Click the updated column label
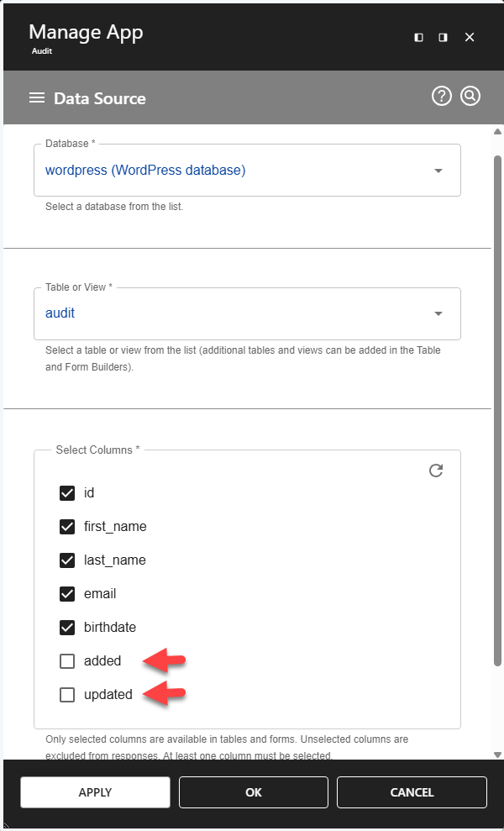The width and height of the screenshot is (504, 831). click(108, 695)
